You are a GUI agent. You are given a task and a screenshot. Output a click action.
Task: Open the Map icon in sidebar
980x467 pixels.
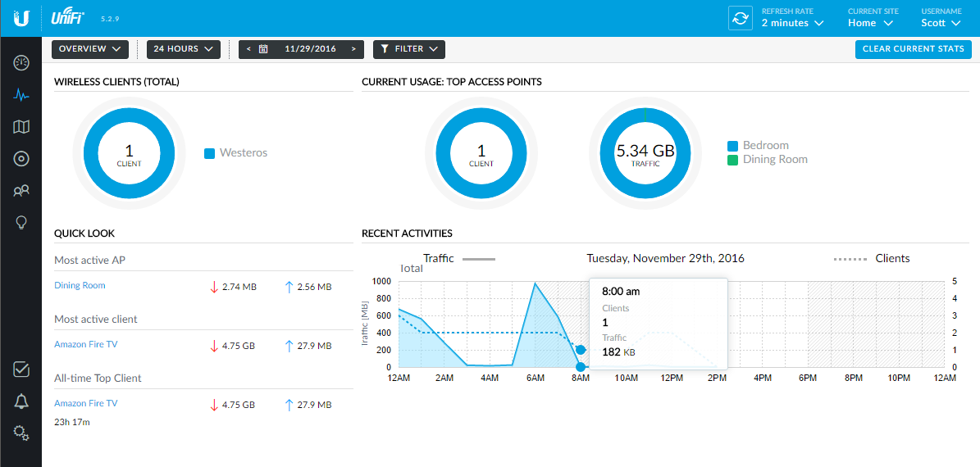click(21, 127)
